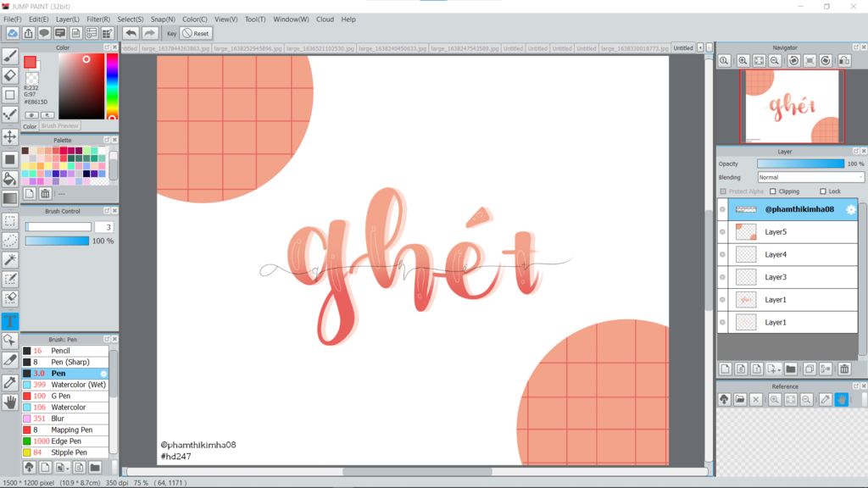Viewport: 868px width, 488px height.
Task: Select the G Pen brush
Action: point(65,396)
